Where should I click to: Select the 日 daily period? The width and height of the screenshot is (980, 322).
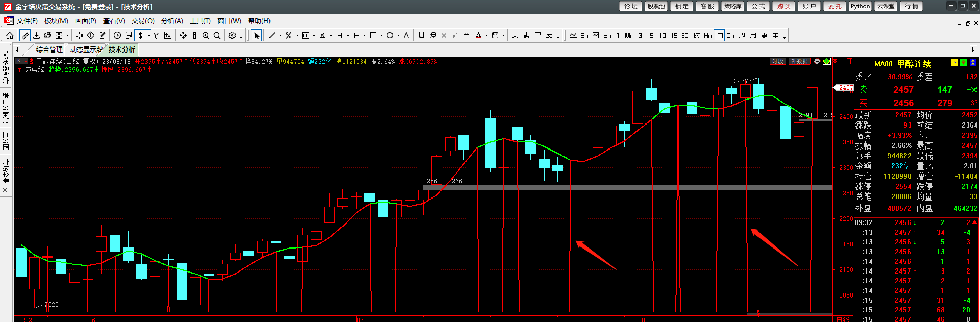[719, 35]
